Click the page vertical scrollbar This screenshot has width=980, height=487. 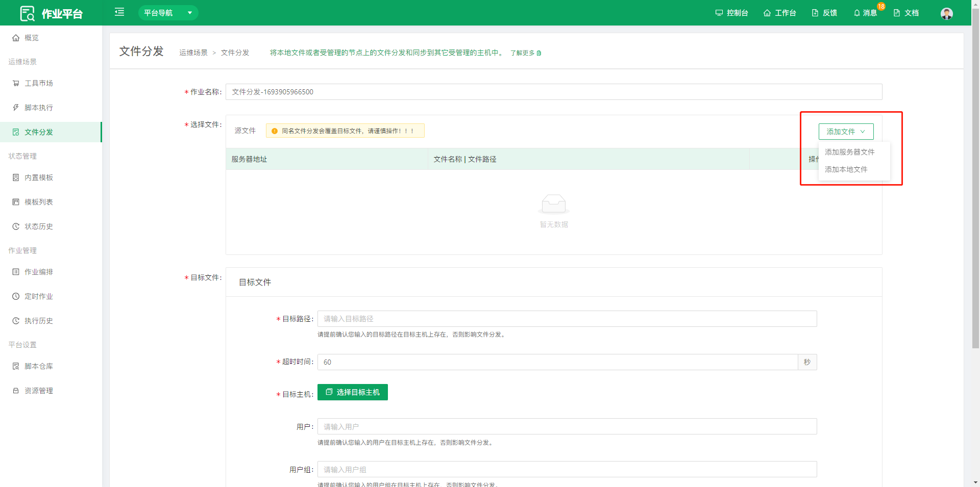975,178
